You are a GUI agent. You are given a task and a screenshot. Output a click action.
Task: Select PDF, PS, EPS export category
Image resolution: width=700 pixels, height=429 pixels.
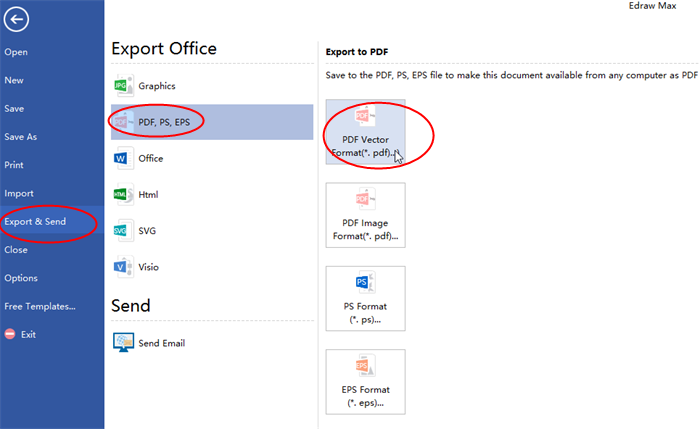[x=212, y=122]
